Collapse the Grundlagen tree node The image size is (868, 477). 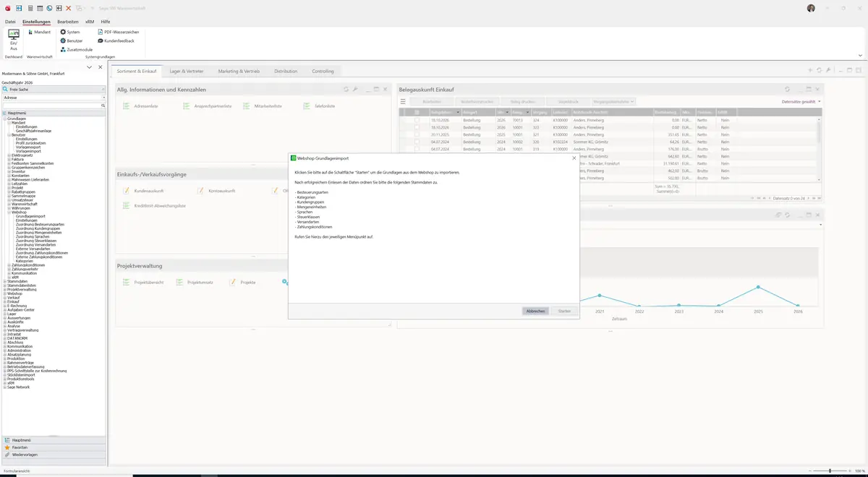[x=5, y=119]
